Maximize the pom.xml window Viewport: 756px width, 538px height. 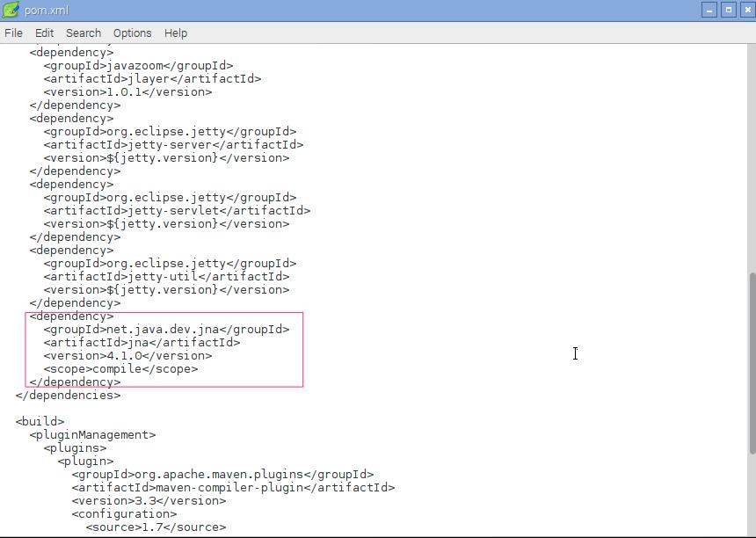click(729, 11)
